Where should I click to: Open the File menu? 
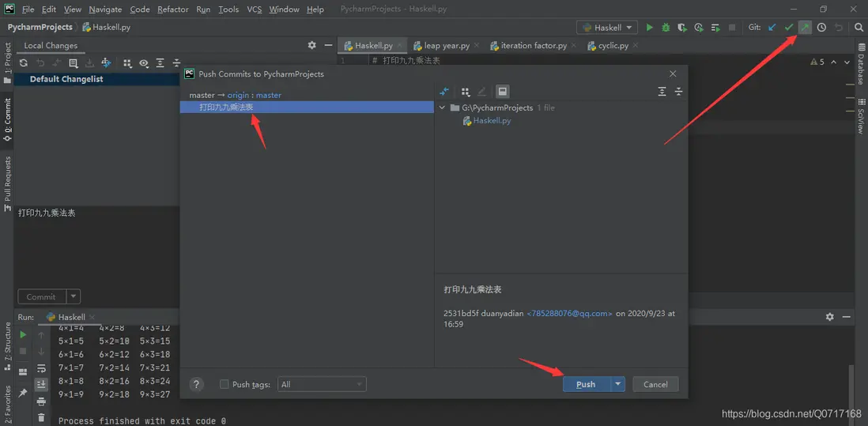coord(28,9)
